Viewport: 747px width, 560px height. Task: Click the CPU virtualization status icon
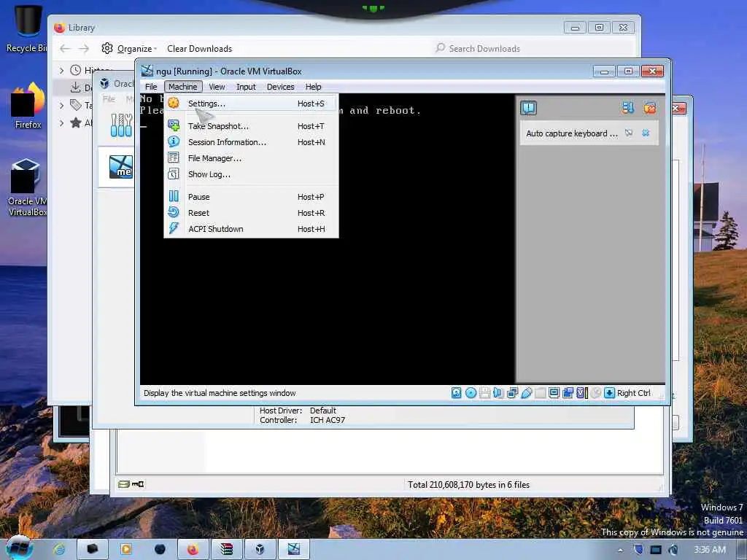pyautogui.click(x=581, y=393)
